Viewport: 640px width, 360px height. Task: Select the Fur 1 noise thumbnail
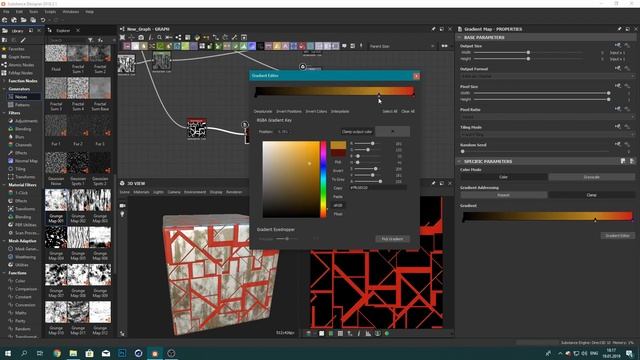(x=56, y=125)
